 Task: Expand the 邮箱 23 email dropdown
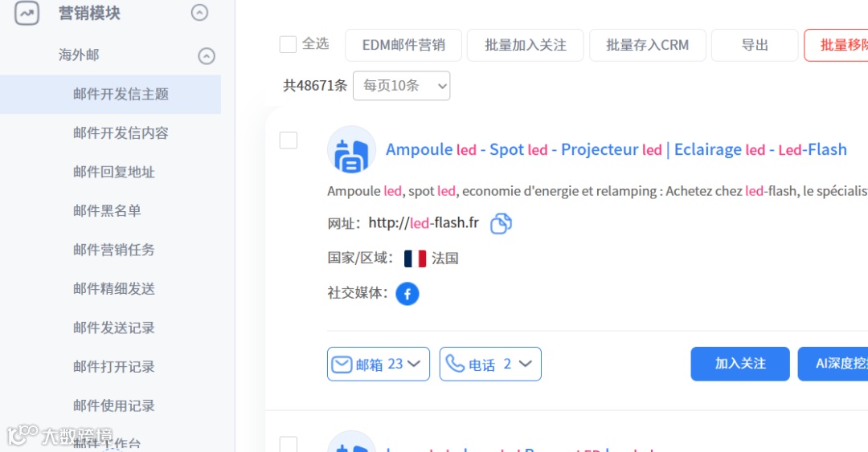pyautogui.click(x=378, y=364)
